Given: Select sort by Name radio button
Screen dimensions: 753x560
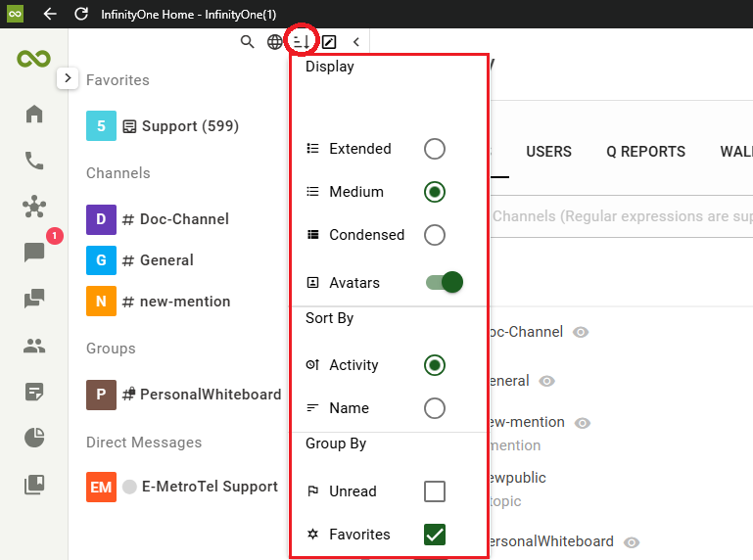Looking at the screenshot, I should (x=435, y=408).
